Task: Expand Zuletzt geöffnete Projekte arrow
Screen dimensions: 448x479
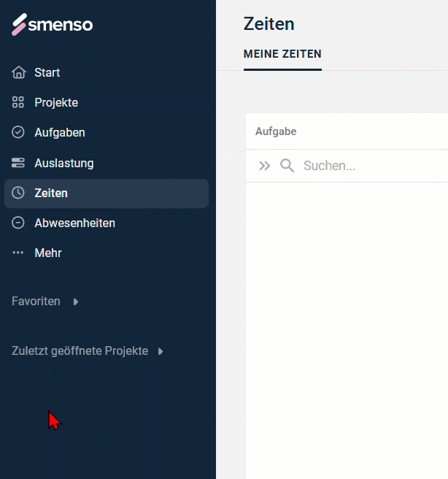Action: click(x=161, y=351)
